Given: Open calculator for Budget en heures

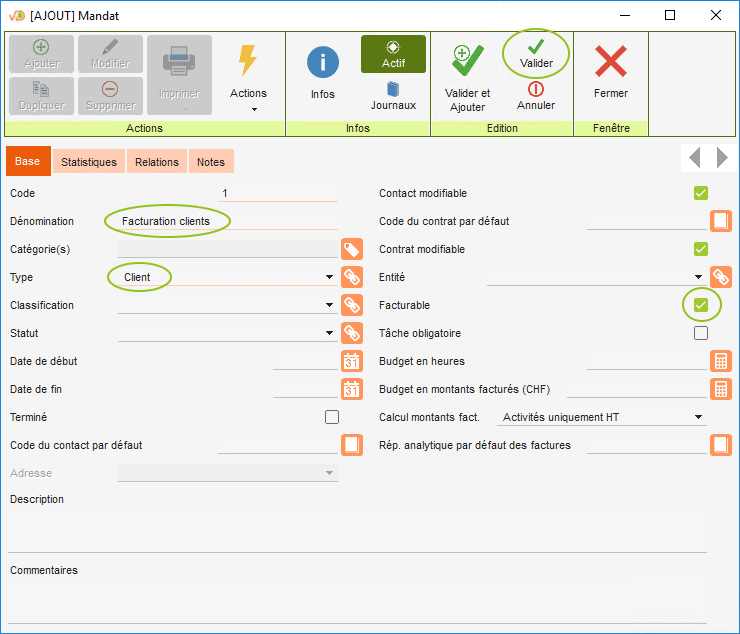Looking at the screenshot, I should tap(720, 362).
